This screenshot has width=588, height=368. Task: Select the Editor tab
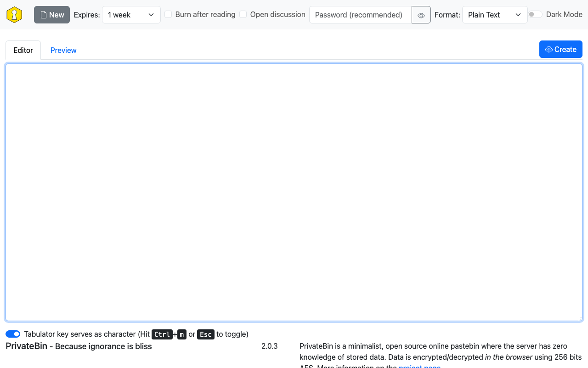[x=23, y=50]
